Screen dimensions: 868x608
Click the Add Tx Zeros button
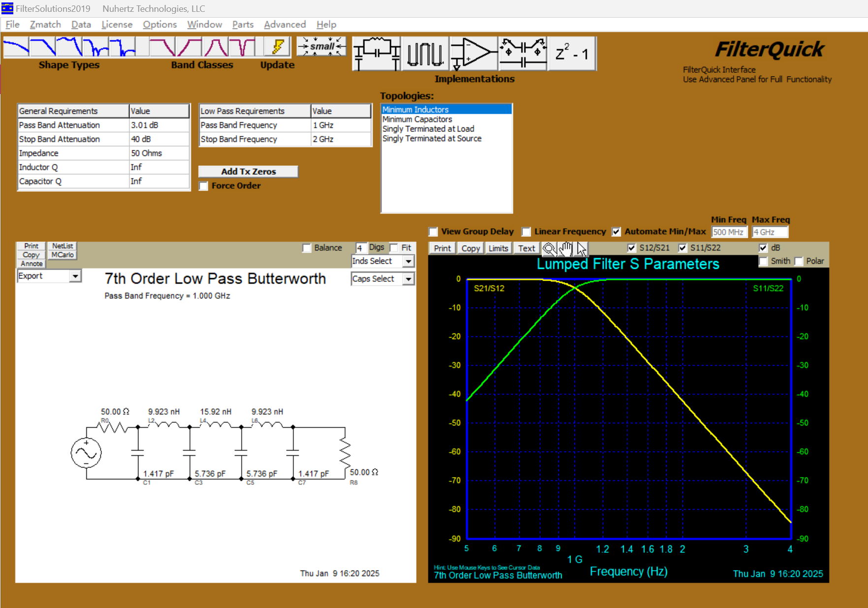coord(248,171)
